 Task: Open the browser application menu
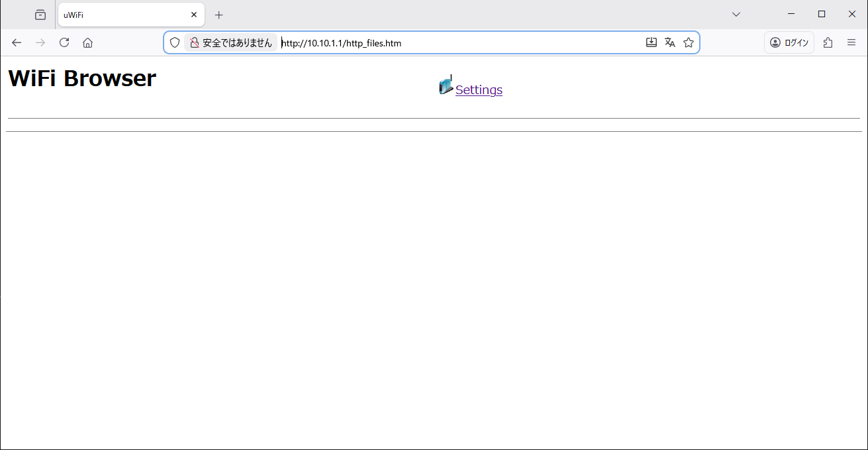pyautogui.click(x=851, y=42)
